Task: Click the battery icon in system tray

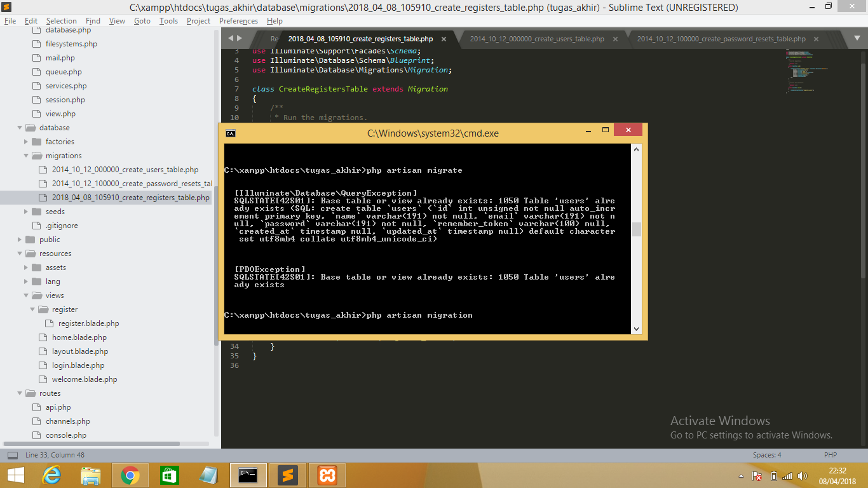Action: point(773,476)
